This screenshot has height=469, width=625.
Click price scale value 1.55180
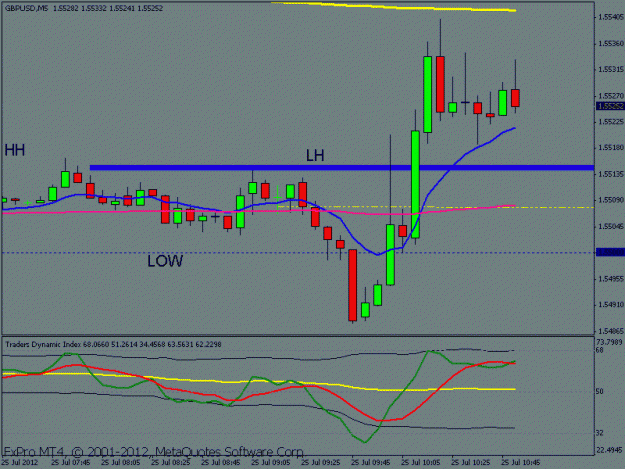(x=610, y=148)
